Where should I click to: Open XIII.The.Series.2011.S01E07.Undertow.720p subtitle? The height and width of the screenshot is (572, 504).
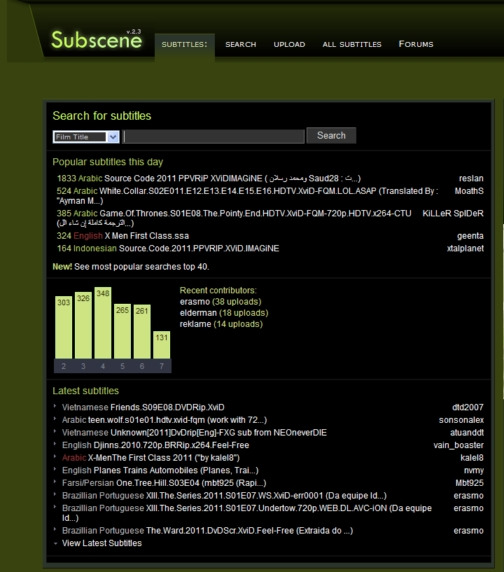point(247,513)
